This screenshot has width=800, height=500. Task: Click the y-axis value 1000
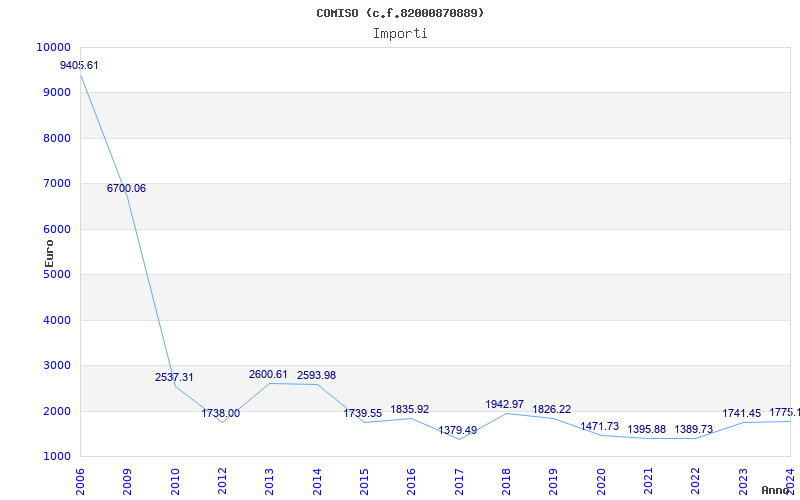pyautogui.click(x=57, y=457)
